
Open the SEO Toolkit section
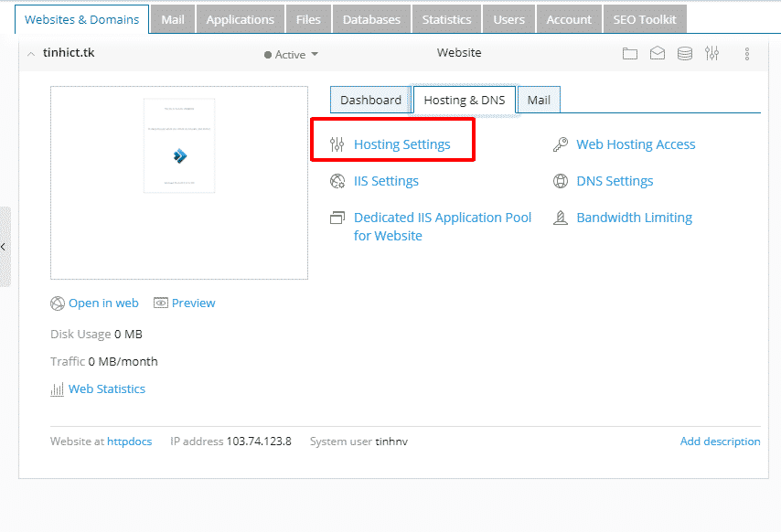coord(645,17)
